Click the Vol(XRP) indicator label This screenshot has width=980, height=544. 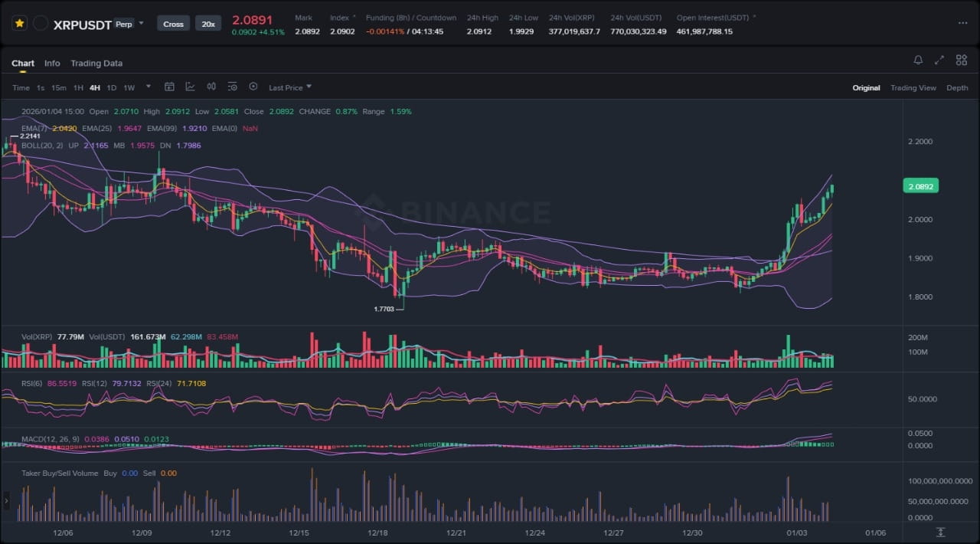38,336
